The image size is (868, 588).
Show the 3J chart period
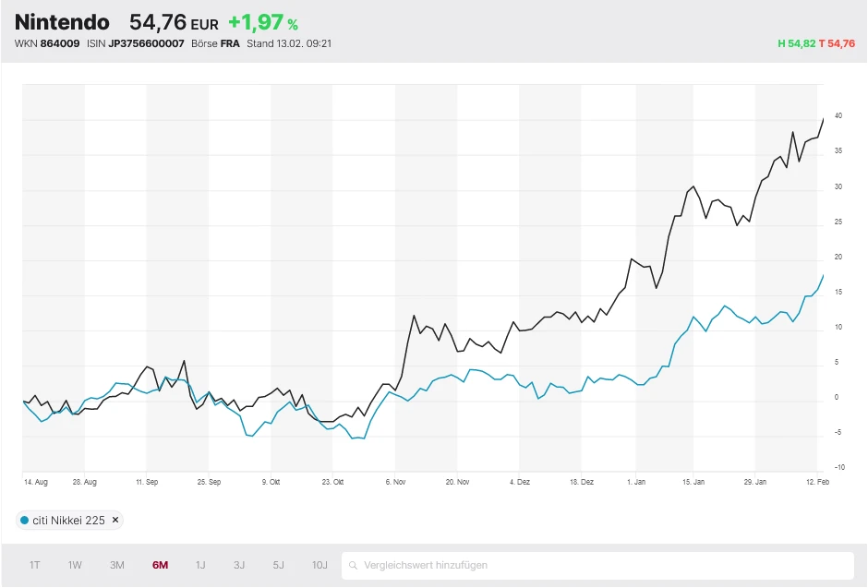(x=239, y=565)
